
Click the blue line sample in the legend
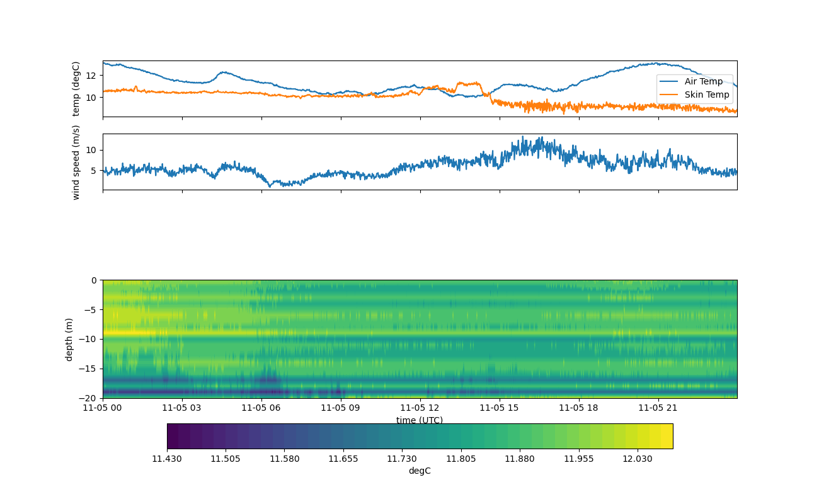coord(669,82)
